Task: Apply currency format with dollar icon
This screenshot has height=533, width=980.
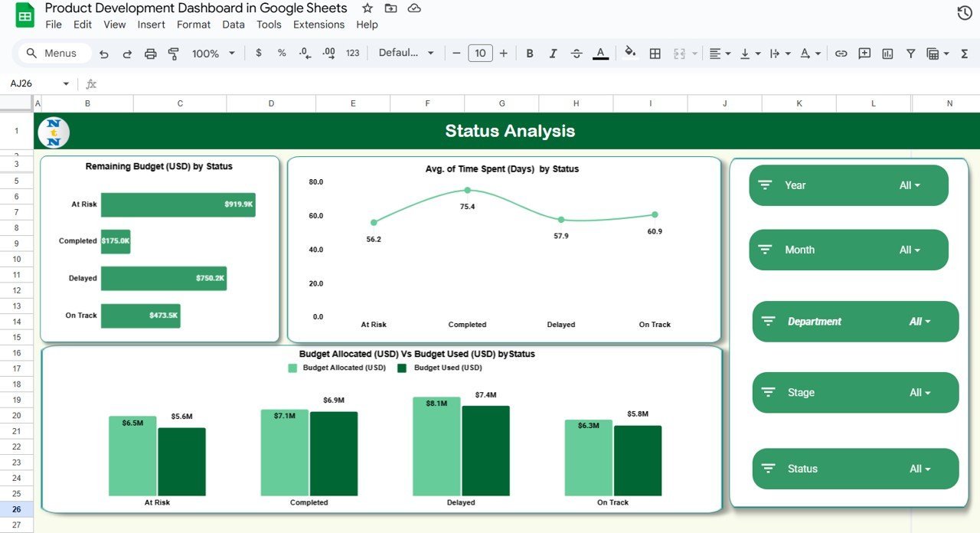Action: pos(258,53)
